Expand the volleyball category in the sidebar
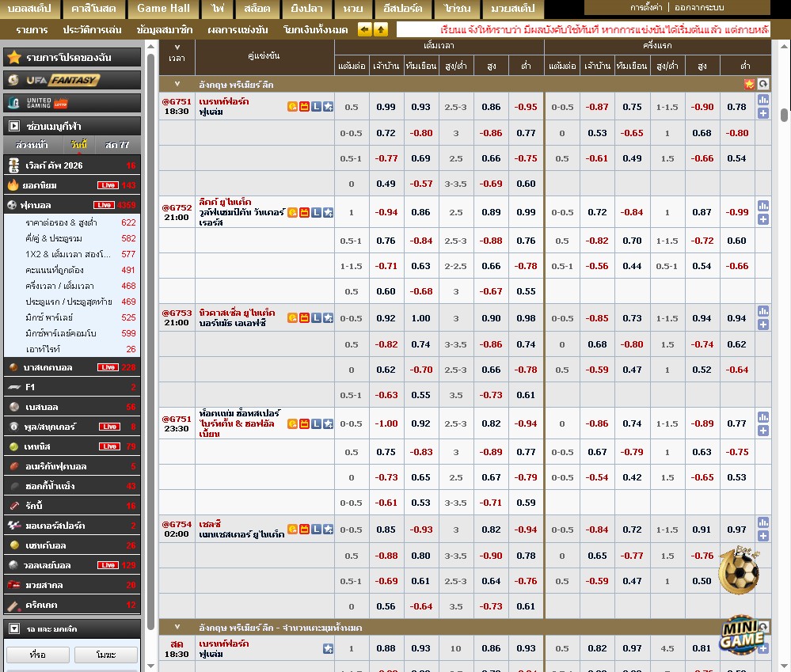This screenshot has height=672, width=791. point(72,565)
